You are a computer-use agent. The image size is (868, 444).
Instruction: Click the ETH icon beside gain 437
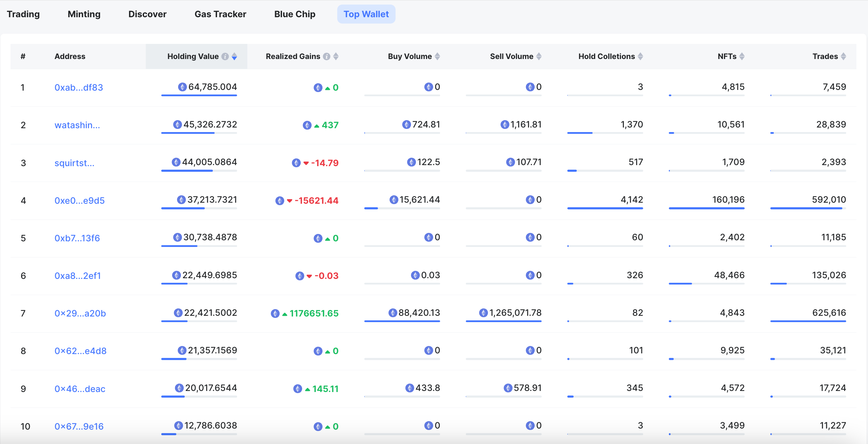coord(307,125)
